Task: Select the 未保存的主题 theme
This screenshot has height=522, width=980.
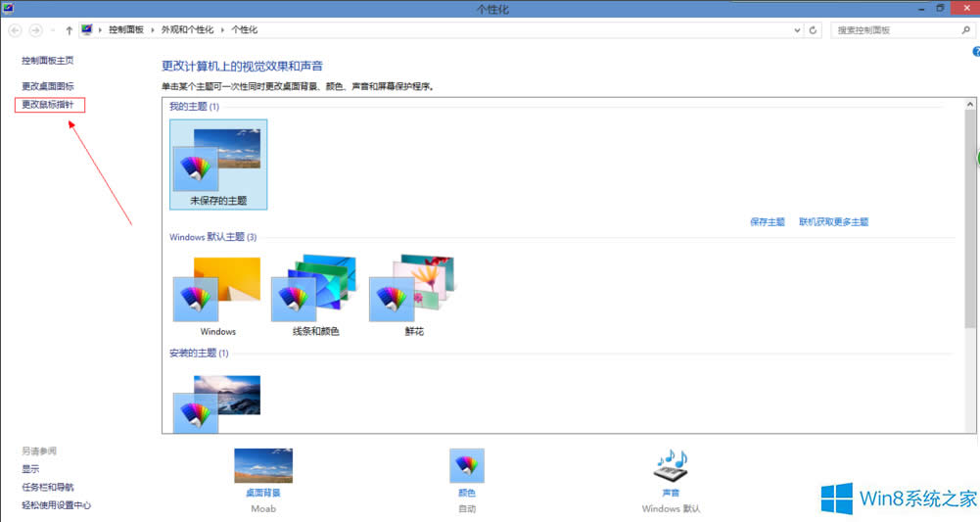Action: 218,164
